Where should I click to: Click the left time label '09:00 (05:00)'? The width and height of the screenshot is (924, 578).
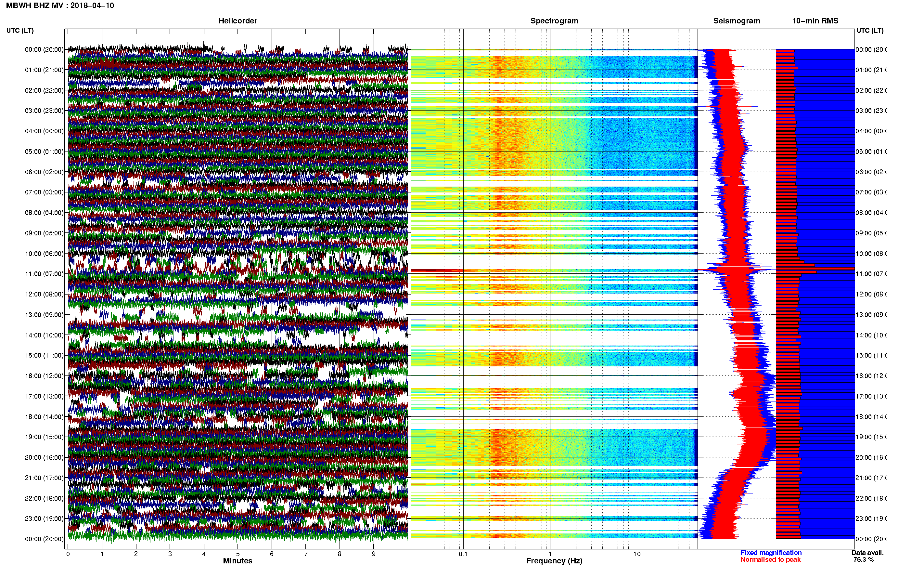44,233
